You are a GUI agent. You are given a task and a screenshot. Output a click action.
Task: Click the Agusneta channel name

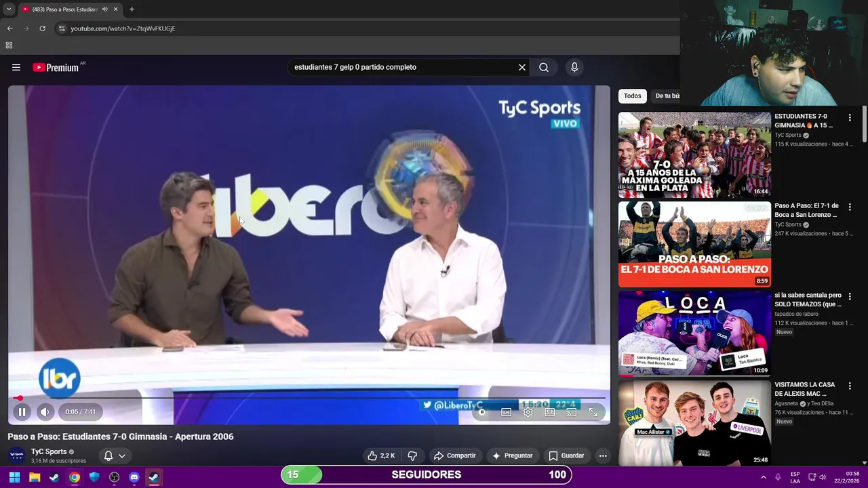point(786,403)
